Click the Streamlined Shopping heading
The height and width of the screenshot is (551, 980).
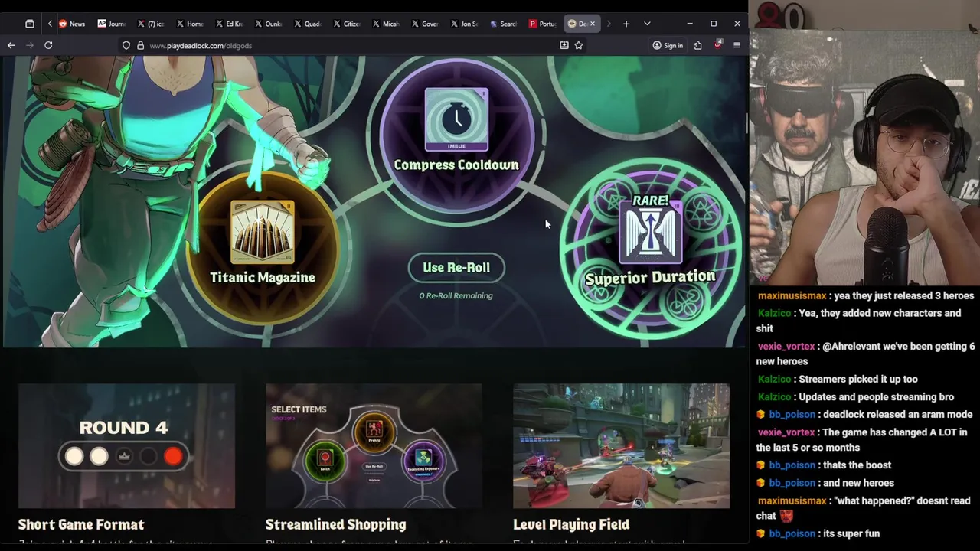coord(335,524)
